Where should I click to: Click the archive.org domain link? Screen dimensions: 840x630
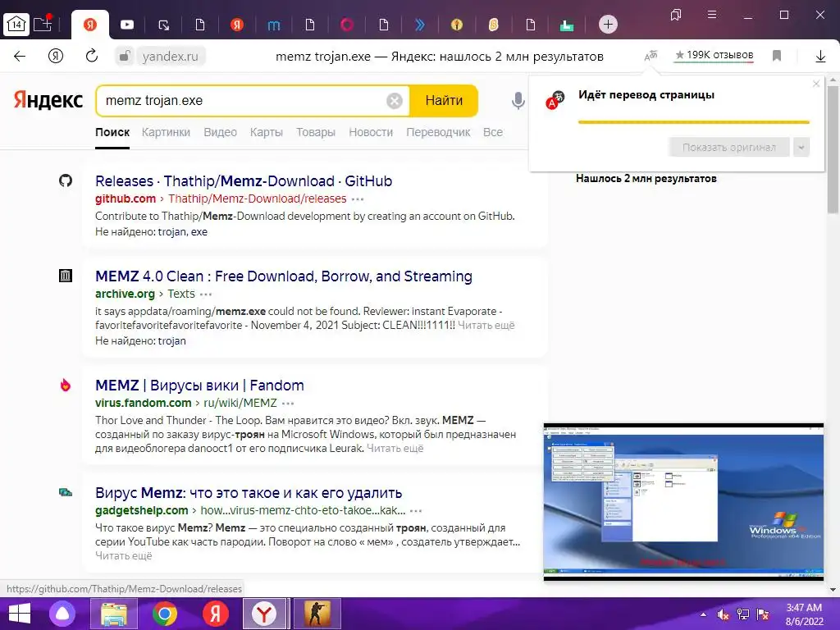click(x=125, y=294)
